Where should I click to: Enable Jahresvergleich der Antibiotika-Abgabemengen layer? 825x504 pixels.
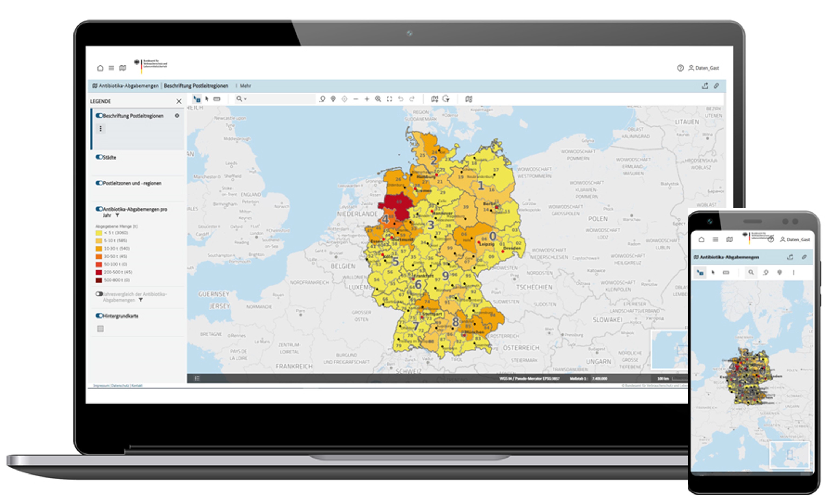[99, 294]
